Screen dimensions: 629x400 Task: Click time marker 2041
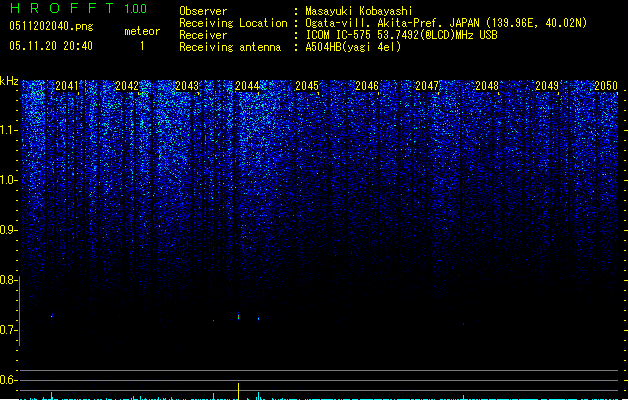[67, 86]
